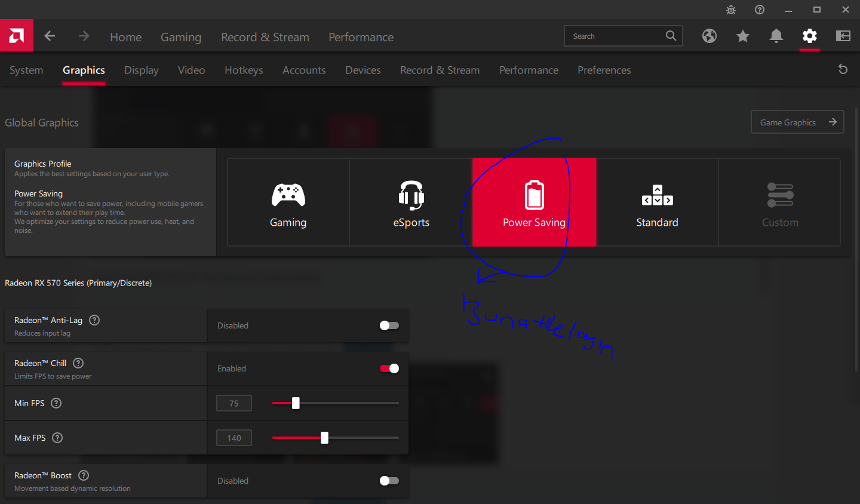Click the AMD logo icon
The image size is (860, 504).
[x=17, y=36]
